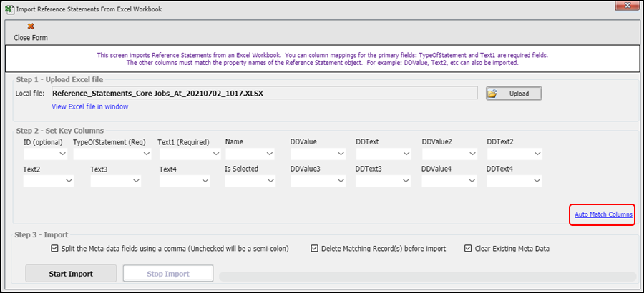644x293 pixels.
Task: Expand the TypeOfStatement (Req) dropdown
Action: point(112,154)
